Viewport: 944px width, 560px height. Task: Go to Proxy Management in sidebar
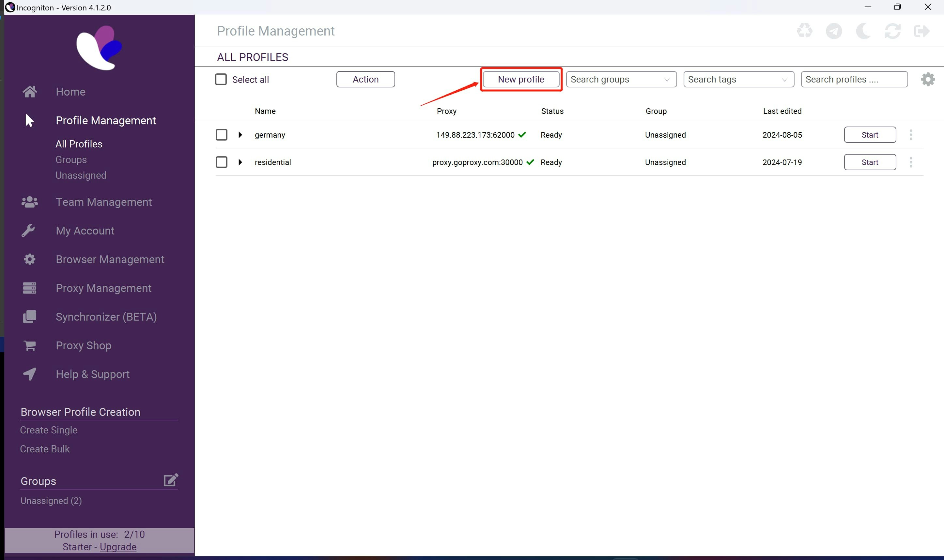coord(103,288)
